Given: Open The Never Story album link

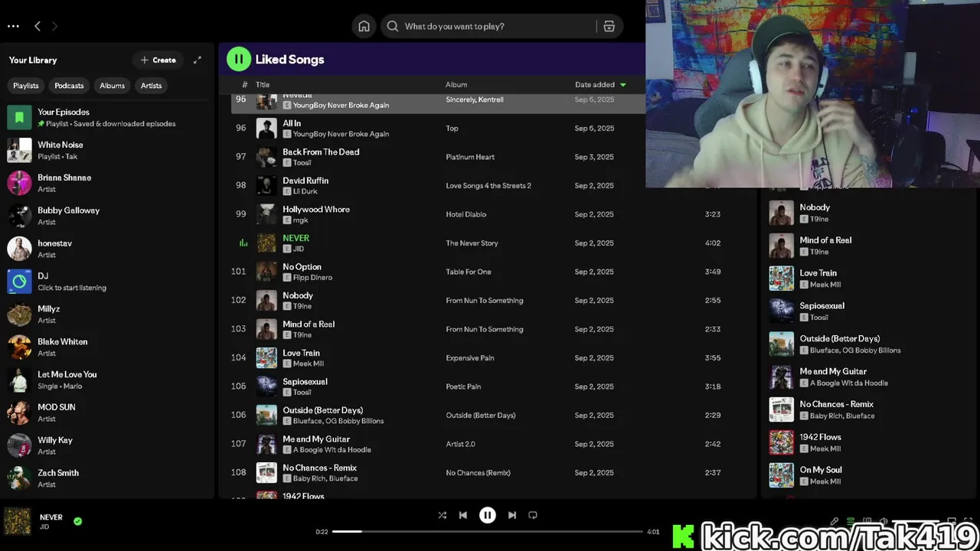Looking at the screenshot, I should [x=472, y=243].
